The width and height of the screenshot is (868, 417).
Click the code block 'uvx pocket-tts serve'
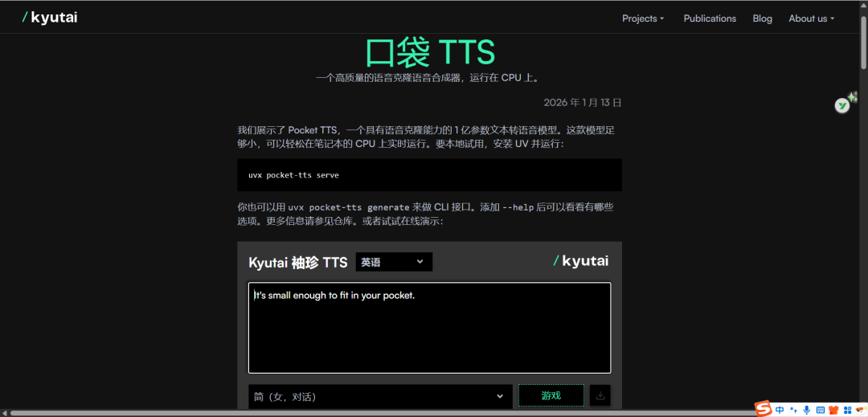point(429,175)
